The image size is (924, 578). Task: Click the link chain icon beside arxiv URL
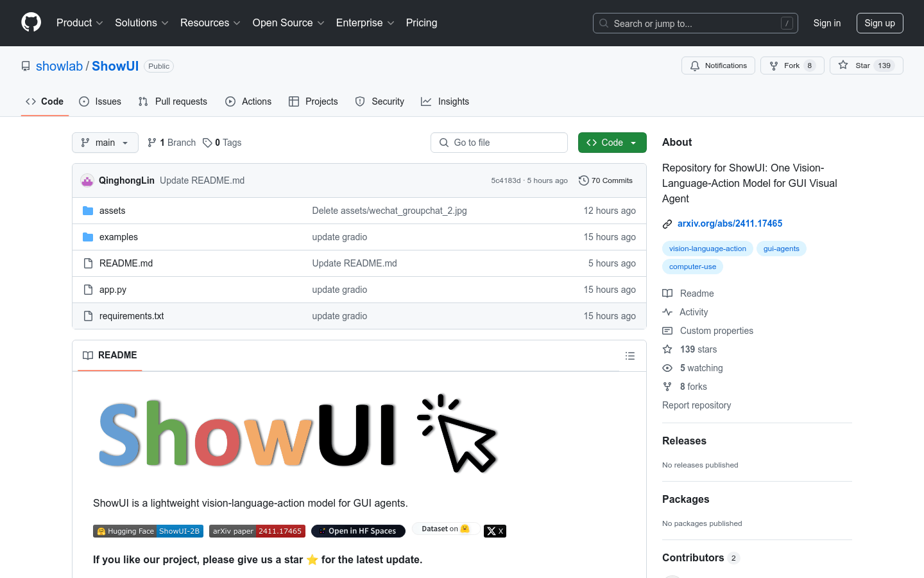[x=667, y=224]
